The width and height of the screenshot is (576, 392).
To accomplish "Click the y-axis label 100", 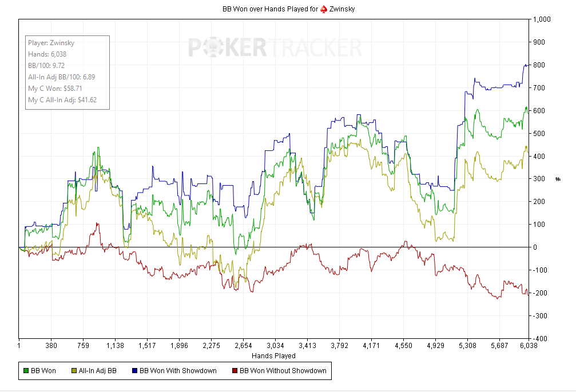I will pos(539,224).
